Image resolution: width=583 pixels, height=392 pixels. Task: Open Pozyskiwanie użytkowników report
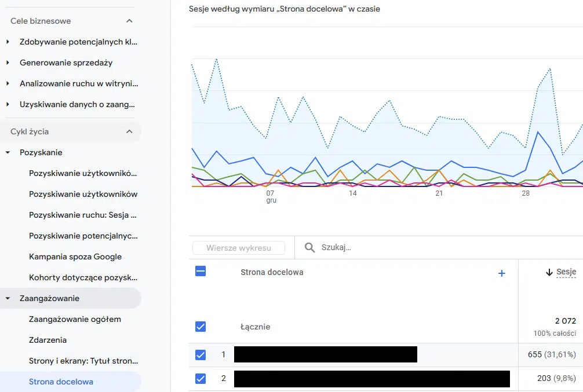click(83, 194)
